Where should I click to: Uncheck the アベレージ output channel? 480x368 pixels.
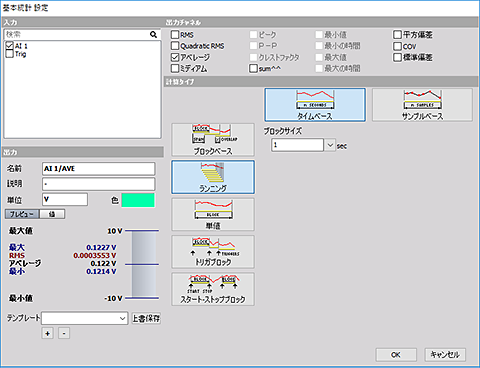(175, 57)
